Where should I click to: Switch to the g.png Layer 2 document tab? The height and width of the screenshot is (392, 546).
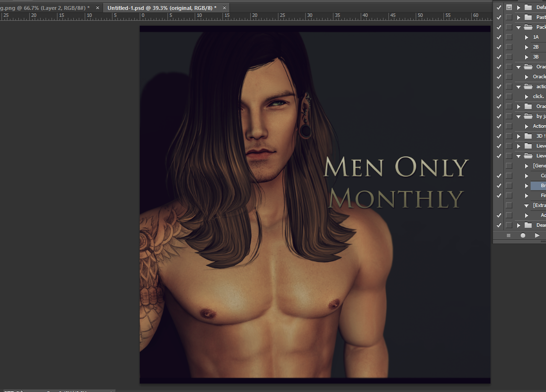coord(45,7)
